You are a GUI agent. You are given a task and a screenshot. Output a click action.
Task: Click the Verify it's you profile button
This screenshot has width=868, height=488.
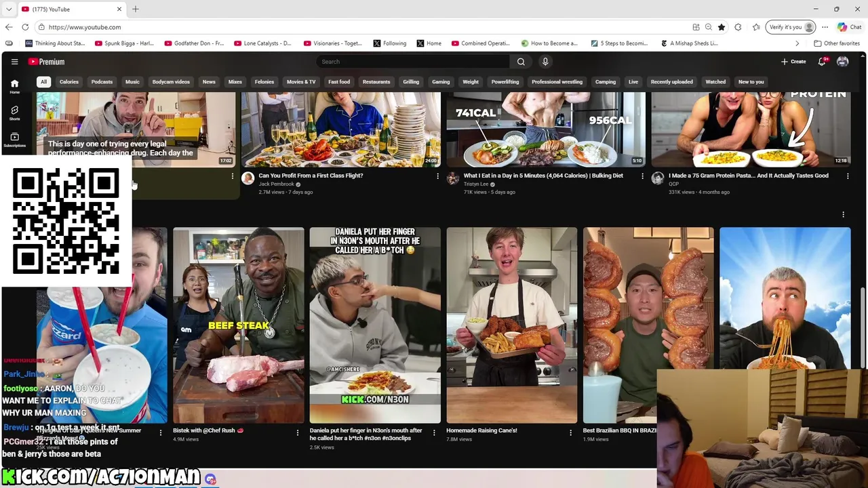click(x=791, y=27)
